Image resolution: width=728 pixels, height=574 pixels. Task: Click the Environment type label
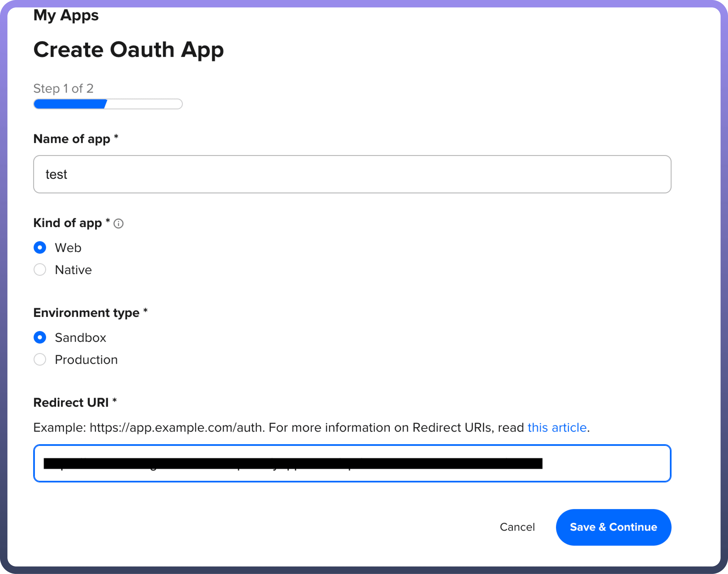[x=86, y=312]
